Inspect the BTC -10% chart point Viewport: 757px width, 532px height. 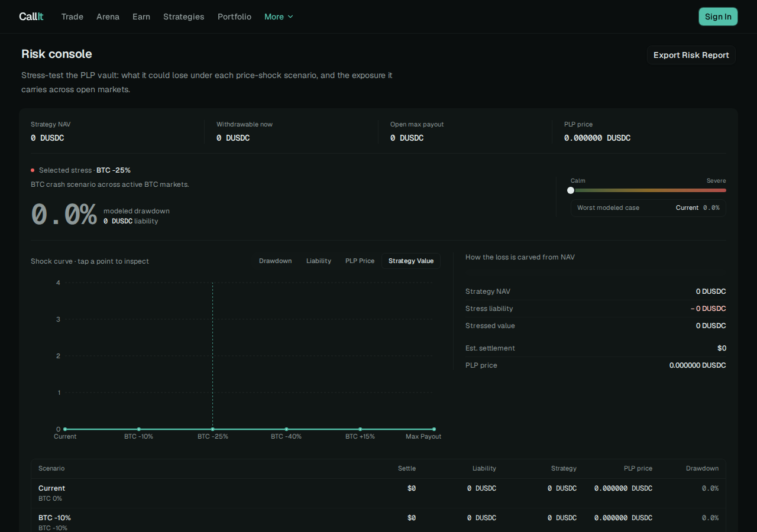[x=138, y=429]
